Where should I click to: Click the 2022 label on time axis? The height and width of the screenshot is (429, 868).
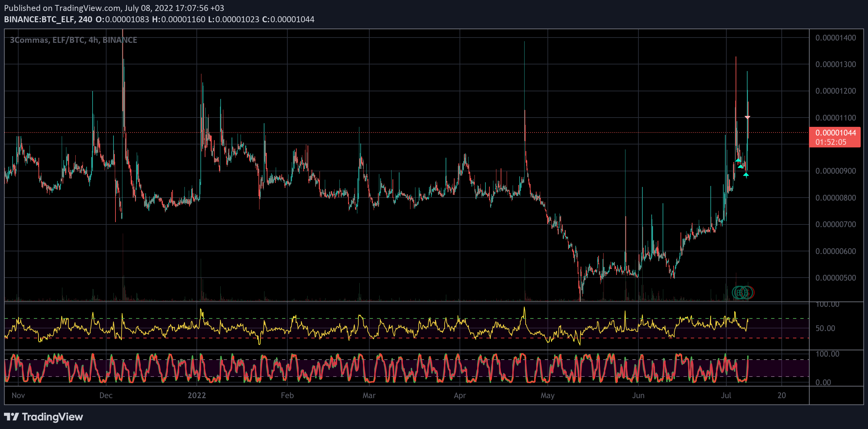pyautogui.click(x=197, y=395)
